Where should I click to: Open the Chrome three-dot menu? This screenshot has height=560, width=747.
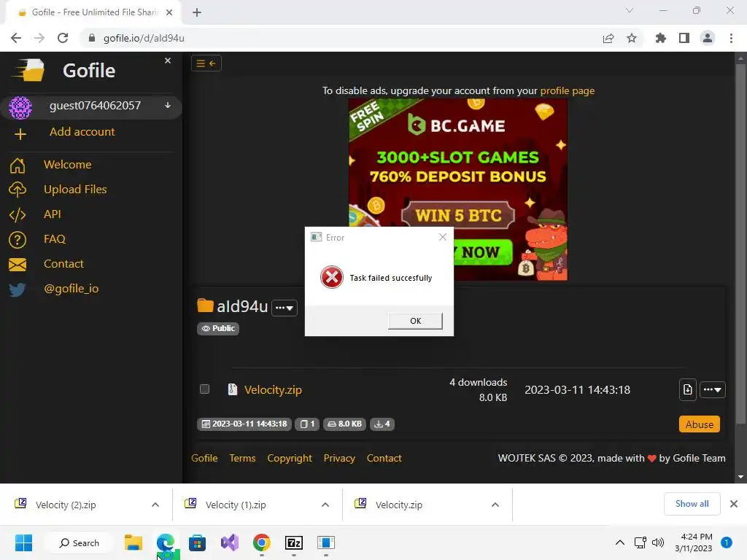[731, 38]
